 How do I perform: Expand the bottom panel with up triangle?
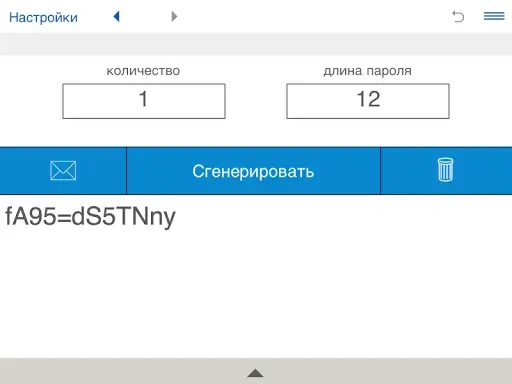pos(255,373)
